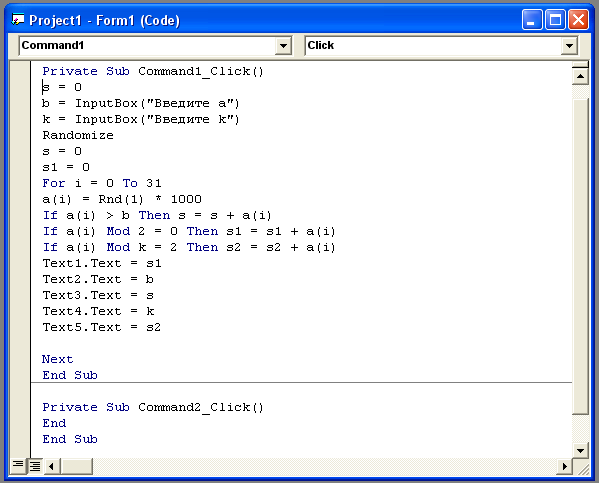
Task: Click 'End Sub' of Command1_Click
Action: (70, 375)
